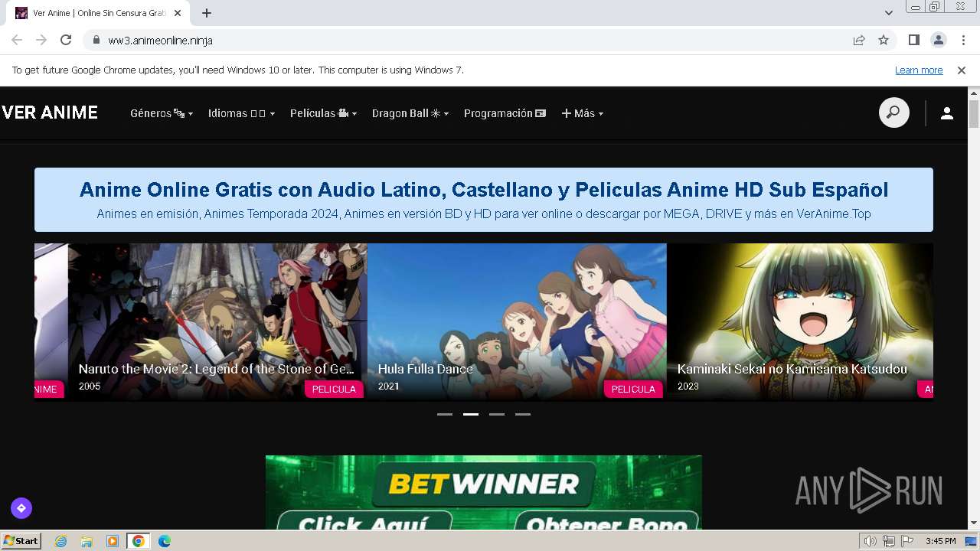Click the Anime Online Gratis heading banner
This screenshot has height=551, width=980.
[484, 199]
